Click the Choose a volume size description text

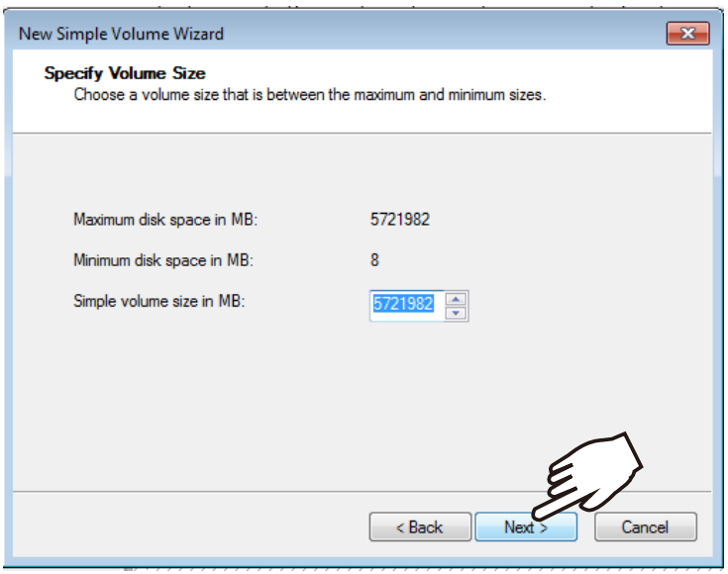click(310, 95)
